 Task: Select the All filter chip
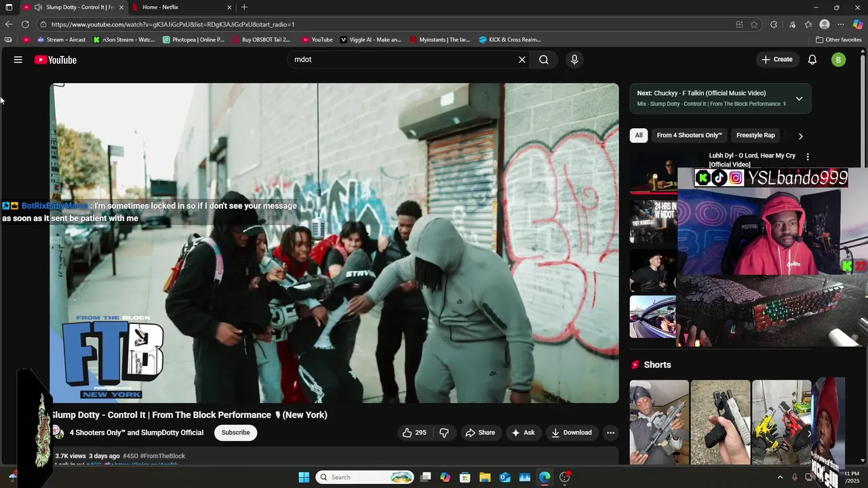pyautogui.click(x=638, y=135)
